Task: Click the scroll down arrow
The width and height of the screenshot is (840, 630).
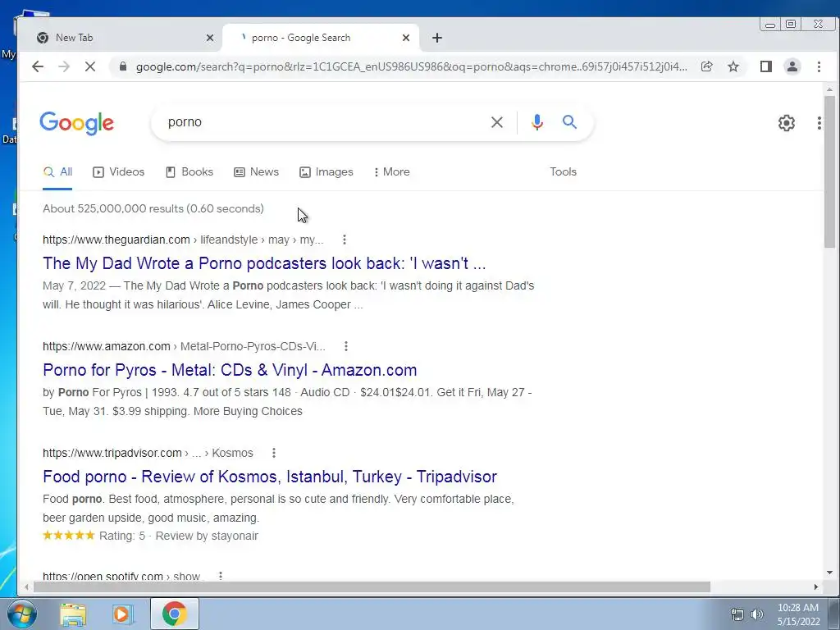Action: point(829,573)
